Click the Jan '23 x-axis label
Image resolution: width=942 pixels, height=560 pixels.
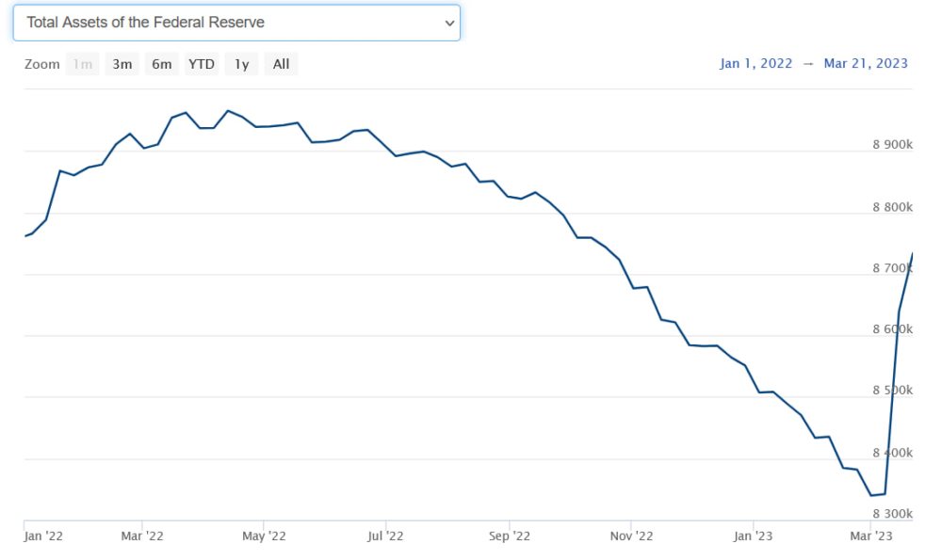[x=753, y=536]
